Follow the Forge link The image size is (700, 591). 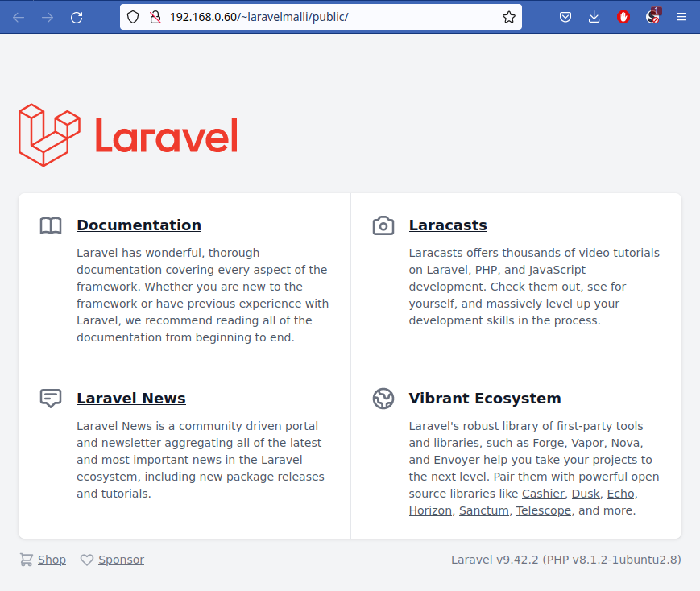[548, 443]
